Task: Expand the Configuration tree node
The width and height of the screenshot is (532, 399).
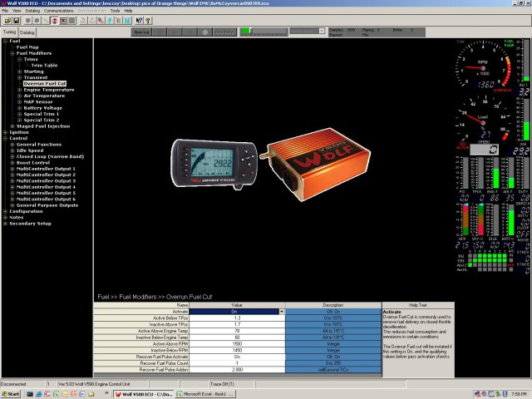Action: (5, 211)
